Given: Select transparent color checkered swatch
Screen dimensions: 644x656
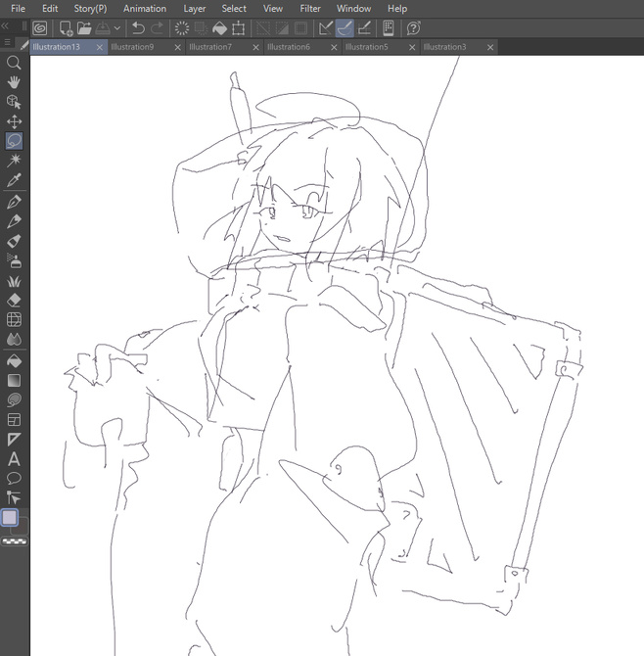Looking at the screenshot, I should [x=14, y=540].
